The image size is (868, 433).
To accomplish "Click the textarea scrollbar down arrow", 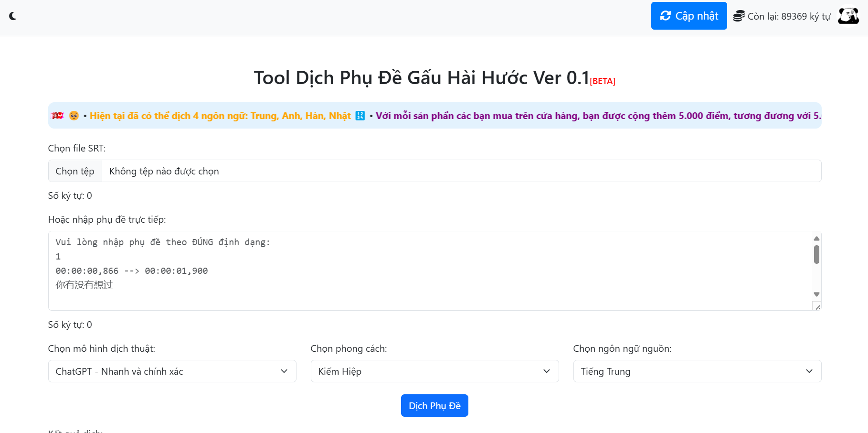I will [816, 294].
